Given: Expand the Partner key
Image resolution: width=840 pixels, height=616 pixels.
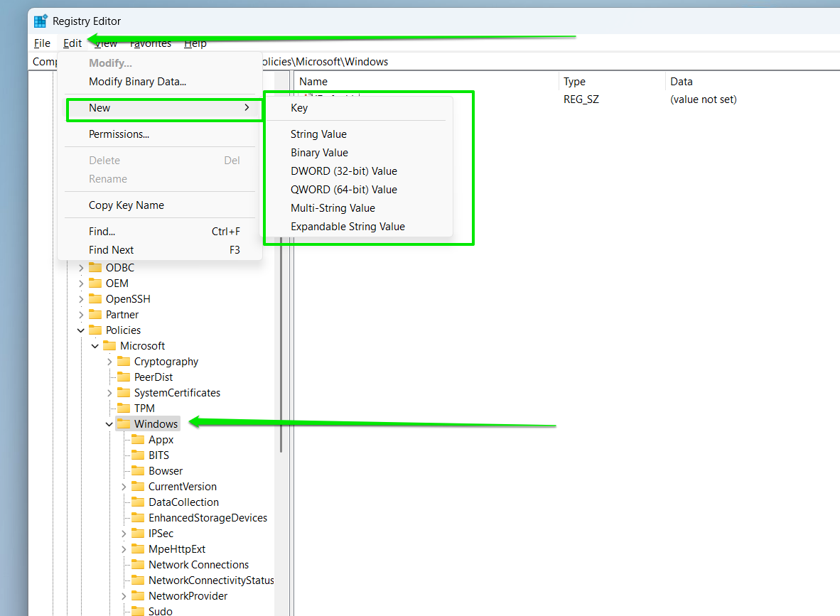Looking at the screenshot, I should click(x=81, y=315).
